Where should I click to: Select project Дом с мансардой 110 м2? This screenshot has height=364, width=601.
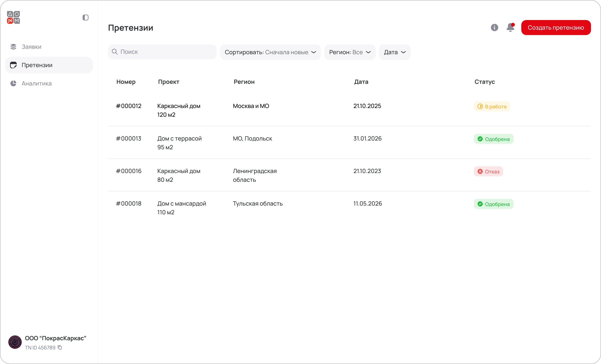click(x=182, y=208)
